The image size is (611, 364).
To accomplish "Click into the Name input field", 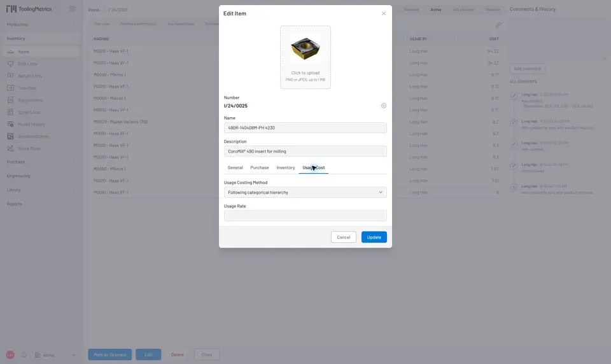I will tap(305, 128).
